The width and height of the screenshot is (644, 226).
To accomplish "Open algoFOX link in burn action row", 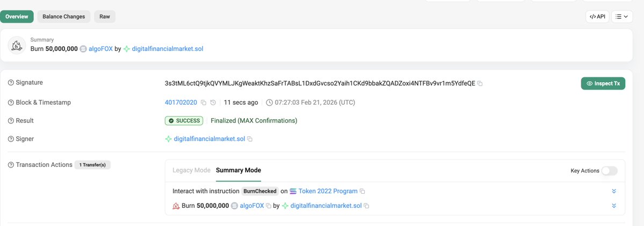I will click(x=252, y=206).
